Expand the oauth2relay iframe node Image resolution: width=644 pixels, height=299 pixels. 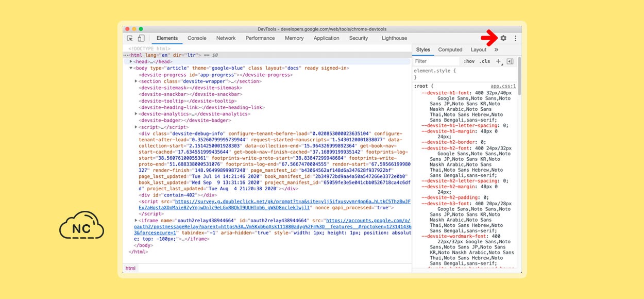[137, 220]
